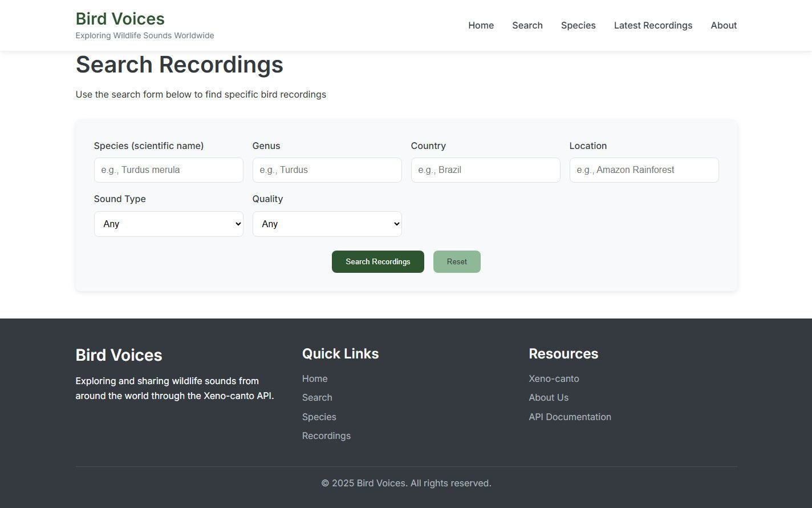812x508 pixels.
Task: Open the Quality dropdown
Action: (x=327, y=224)
